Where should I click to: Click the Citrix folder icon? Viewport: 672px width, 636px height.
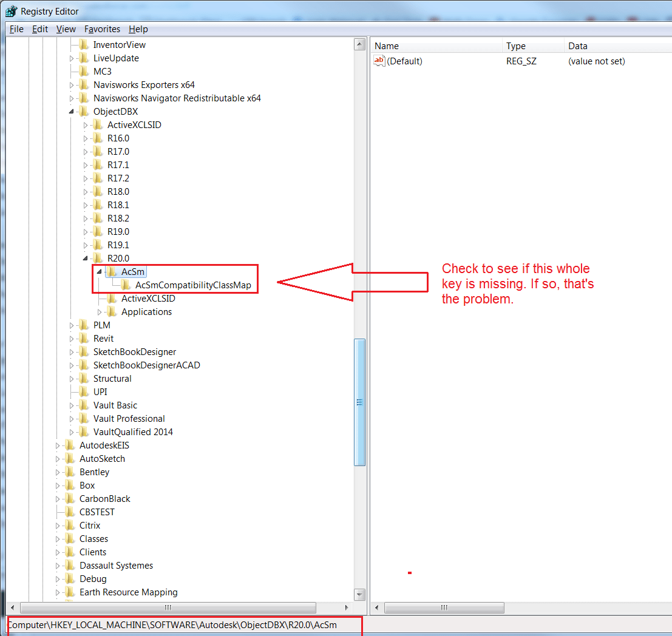pos(70,526)
